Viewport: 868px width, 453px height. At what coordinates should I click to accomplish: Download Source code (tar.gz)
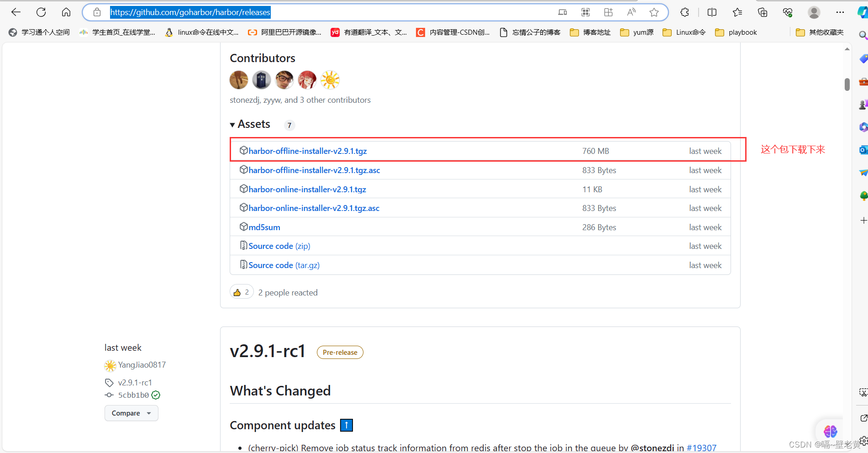click(284, 265)
